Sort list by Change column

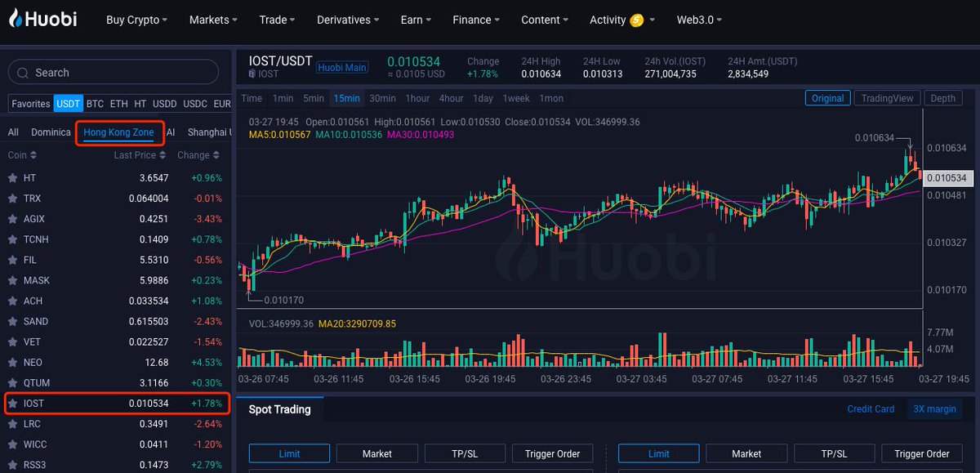(200, 155)
